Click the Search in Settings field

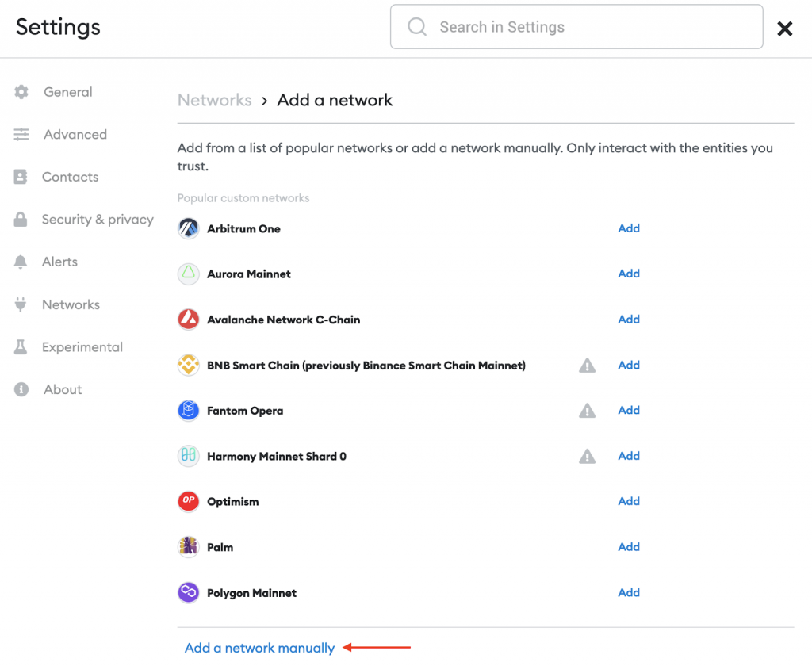click(x=576, y=26)
